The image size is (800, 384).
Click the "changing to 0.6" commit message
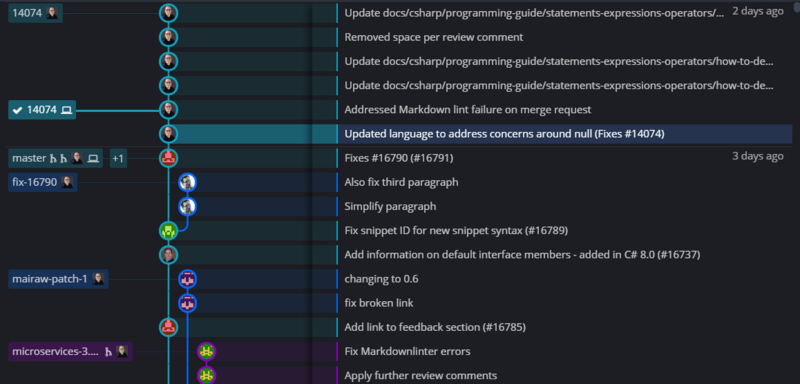(x=382, y=279)
